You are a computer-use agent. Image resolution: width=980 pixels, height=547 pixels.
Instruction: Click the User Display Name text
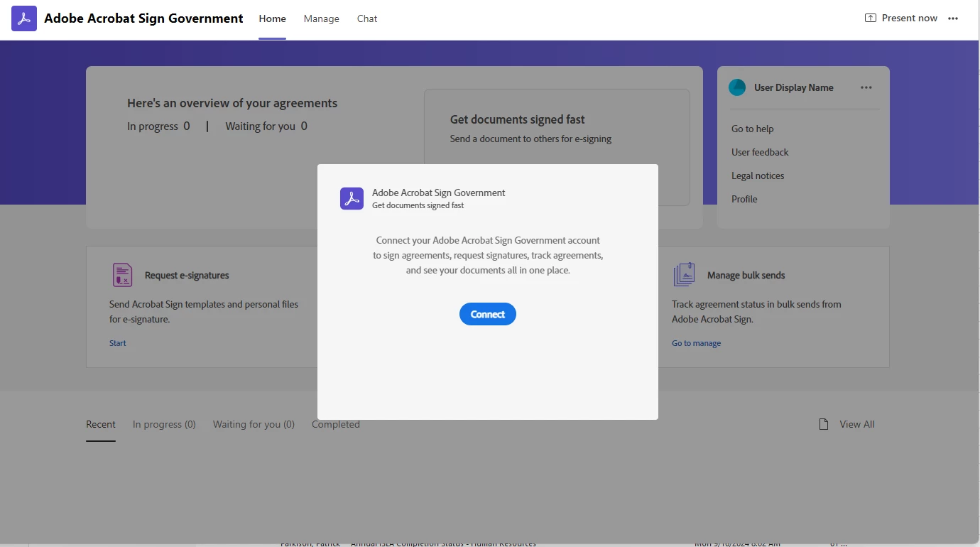(x=794, y=87)
